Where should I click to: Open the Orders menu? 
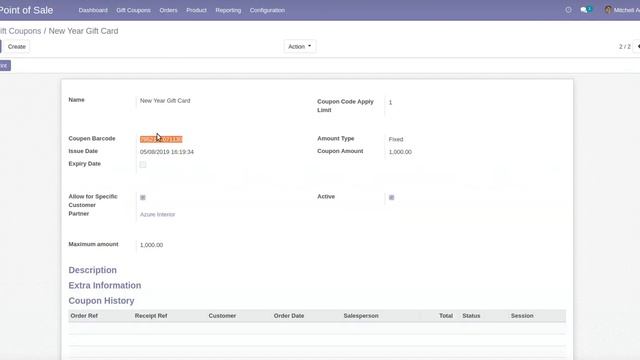(168, 10)
